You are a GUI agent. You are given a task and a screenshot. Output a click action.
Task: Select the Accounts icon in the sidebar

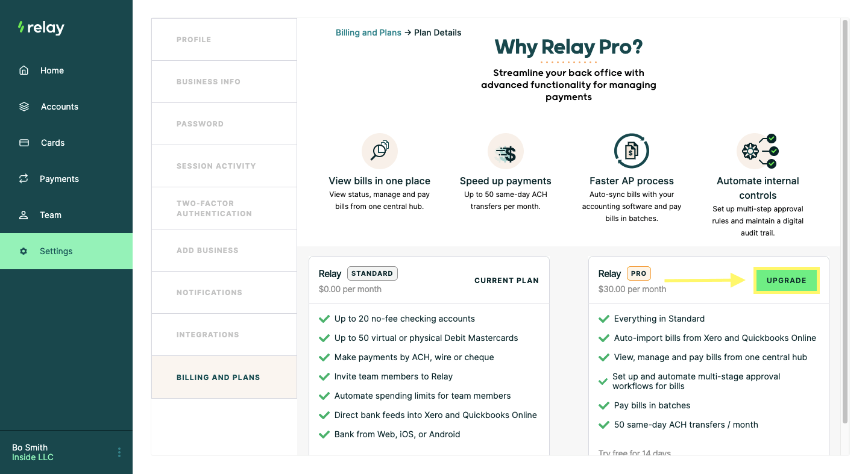click(x=24, y=107)
